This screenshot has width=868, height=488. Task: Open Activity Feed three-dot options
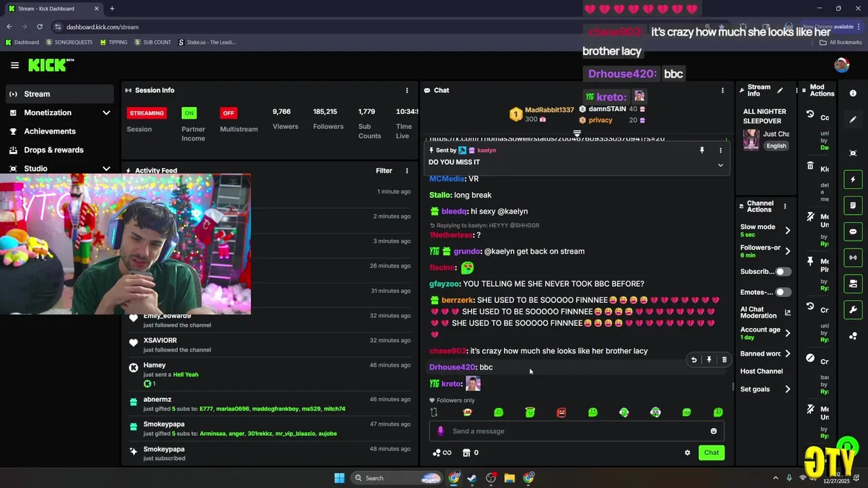(x=407, y=171)
